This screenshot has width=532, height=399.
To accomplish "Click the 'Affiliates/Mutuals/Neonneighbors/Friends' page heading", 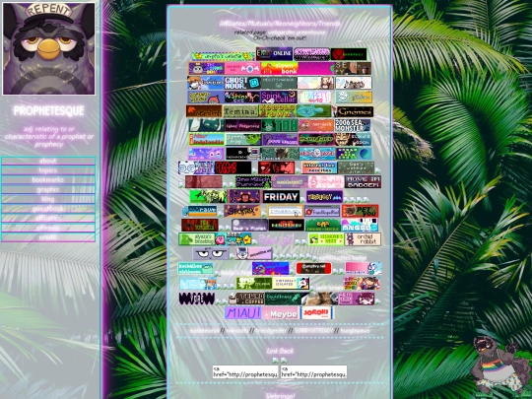I will (280, 24).
